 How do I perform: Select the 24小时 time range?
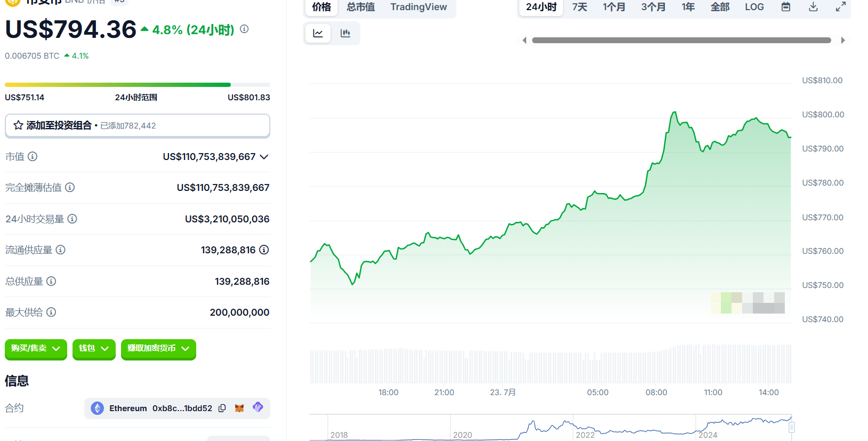click(541, 7)
